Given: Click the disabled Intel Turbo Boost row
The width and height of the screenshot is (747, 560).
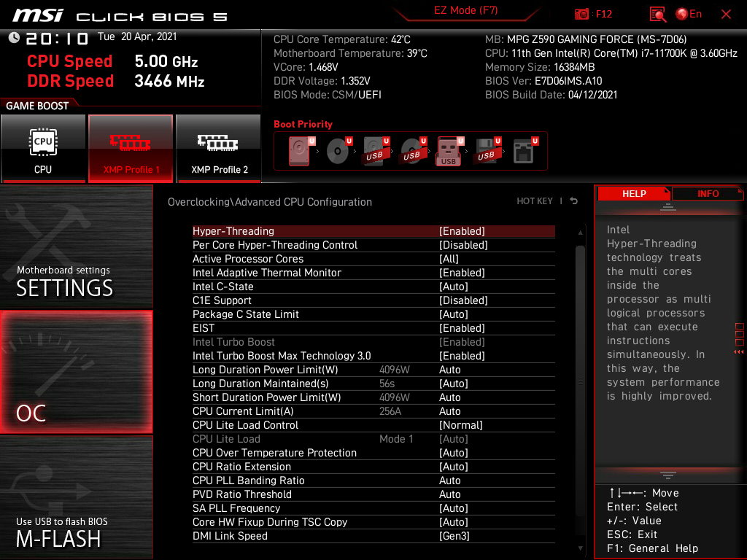Looking at the screenshot, I should 373,342.
